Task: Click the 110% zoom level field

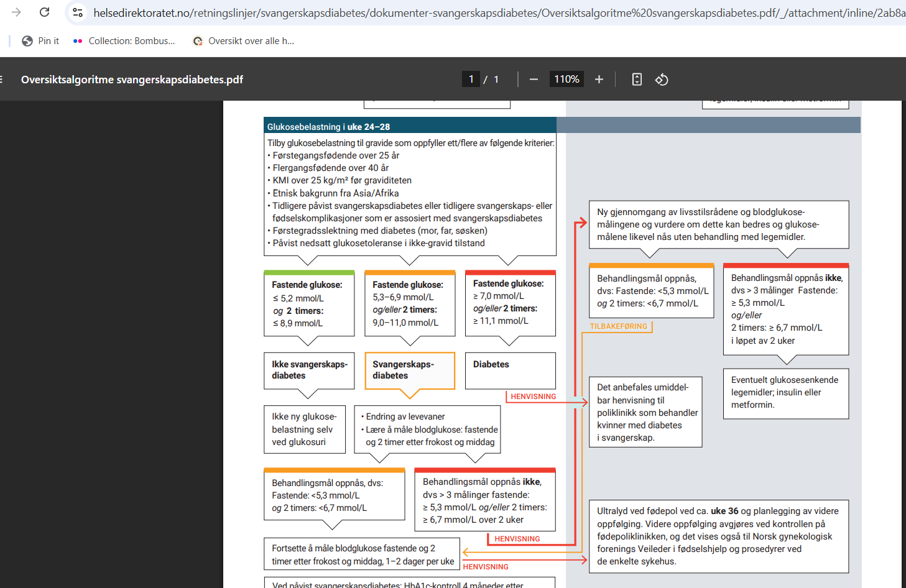Action: click(566, 79)
